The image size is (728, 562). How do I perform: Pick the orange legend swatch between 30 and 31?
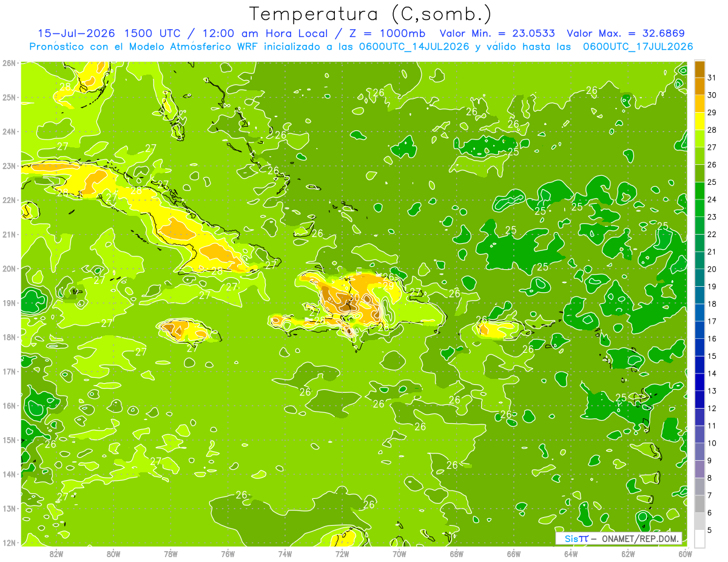[x=699, y=85]
